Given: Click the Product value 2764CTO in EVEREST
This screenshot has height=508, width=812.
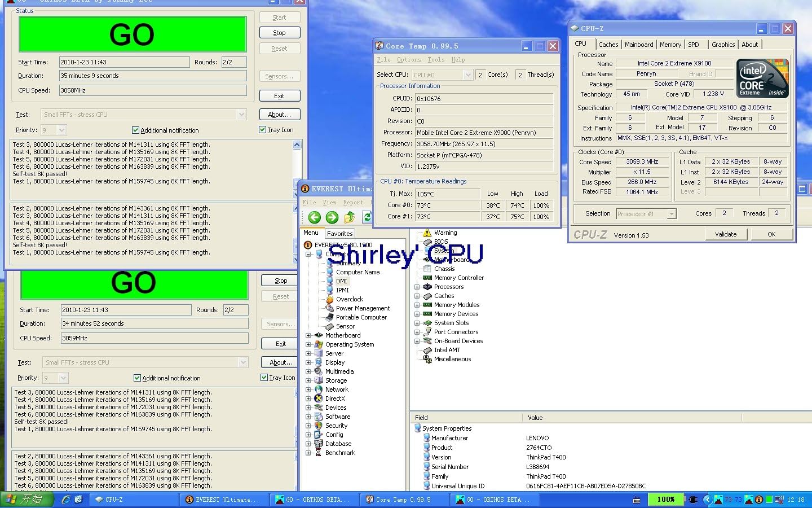Looking at the screenshot, I should (539, 448).
